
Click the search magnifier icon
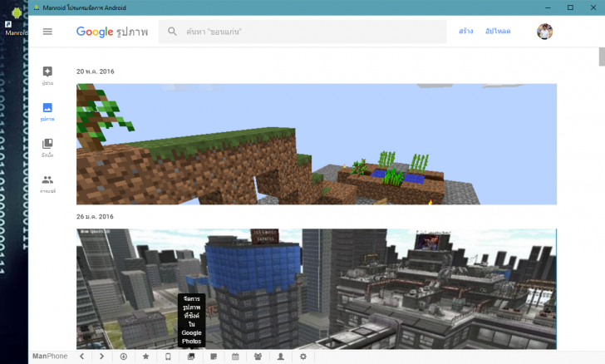point(172,32)
